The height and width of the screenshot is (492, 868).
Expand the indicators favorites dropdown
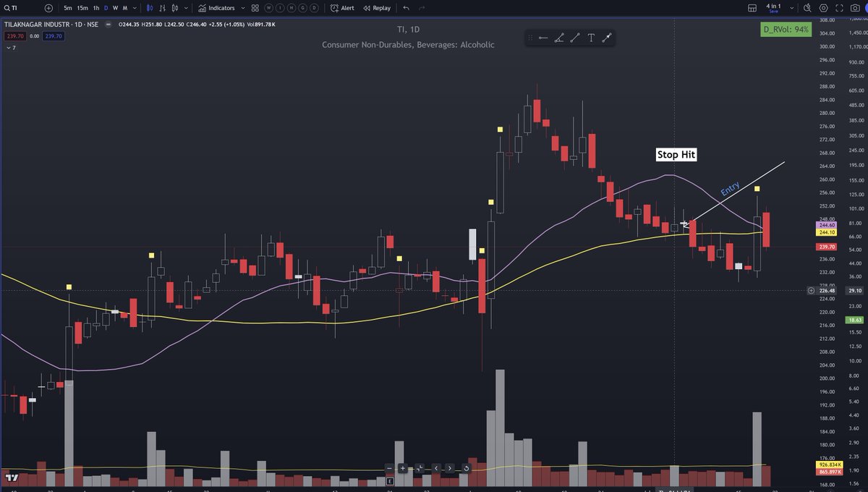[x=243, y=8]
